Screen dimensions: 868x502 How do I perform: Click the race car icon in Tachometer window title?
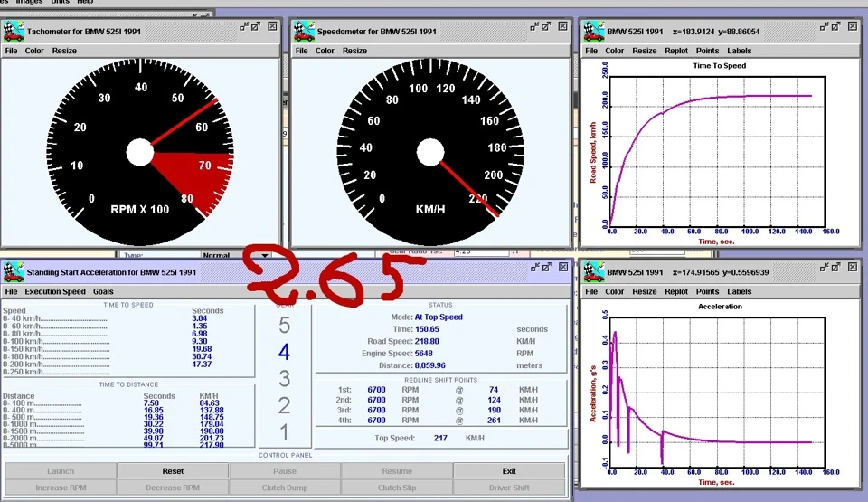[14, 31]
